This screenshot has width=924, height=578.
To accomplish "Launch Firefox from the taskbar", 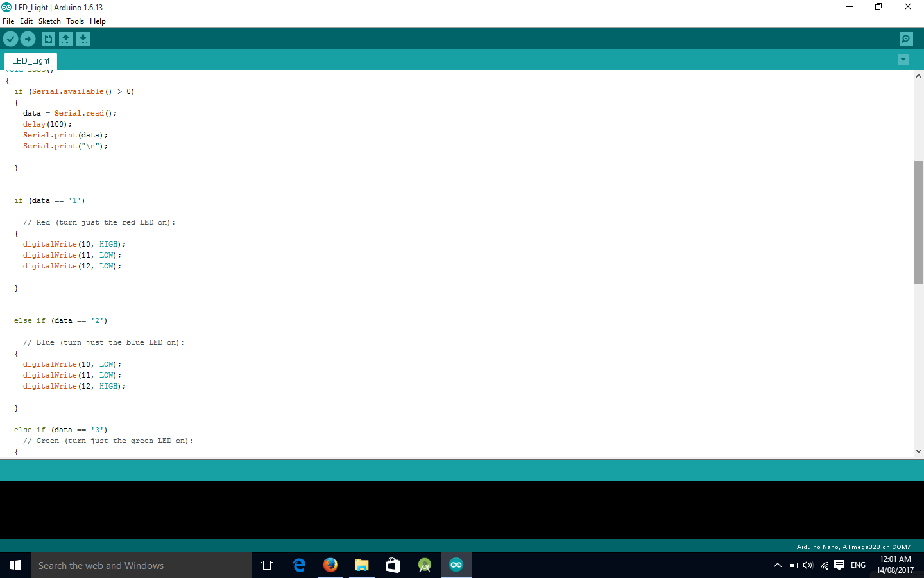I will (x=330, y=565).
